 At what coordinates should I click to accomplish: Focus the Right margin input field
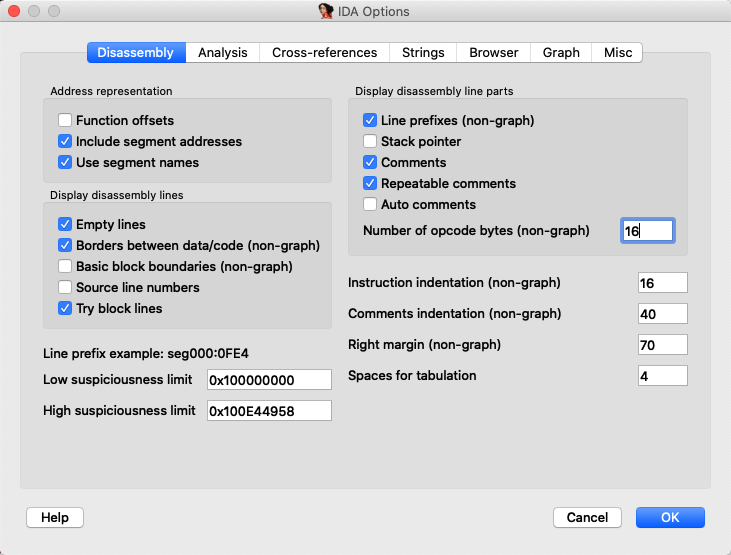662,344
